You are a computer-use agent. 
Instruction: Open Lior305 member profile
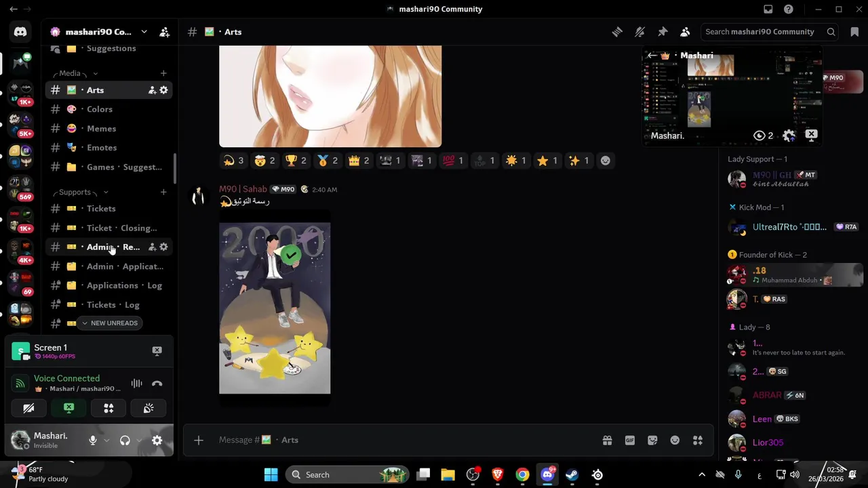pos(768,443)
